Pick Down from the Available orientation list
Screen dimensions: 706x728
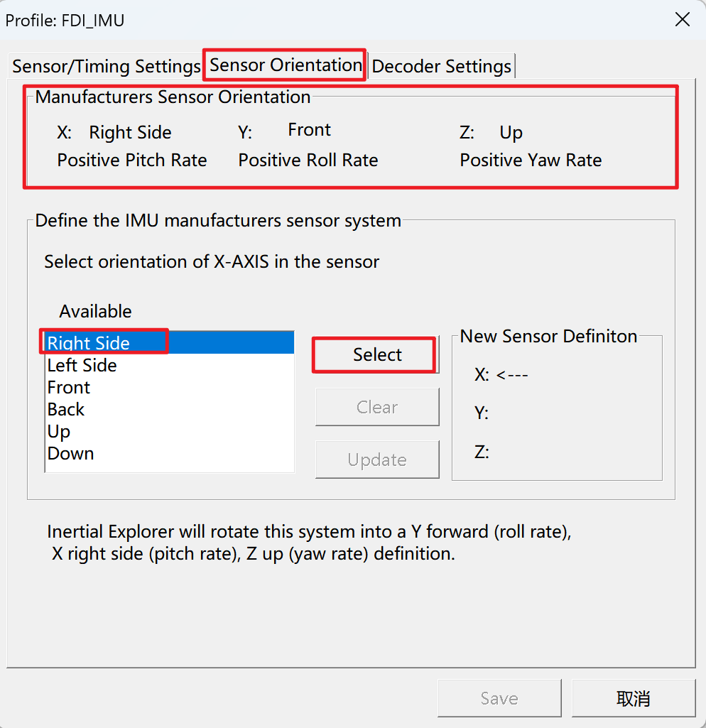170,453
